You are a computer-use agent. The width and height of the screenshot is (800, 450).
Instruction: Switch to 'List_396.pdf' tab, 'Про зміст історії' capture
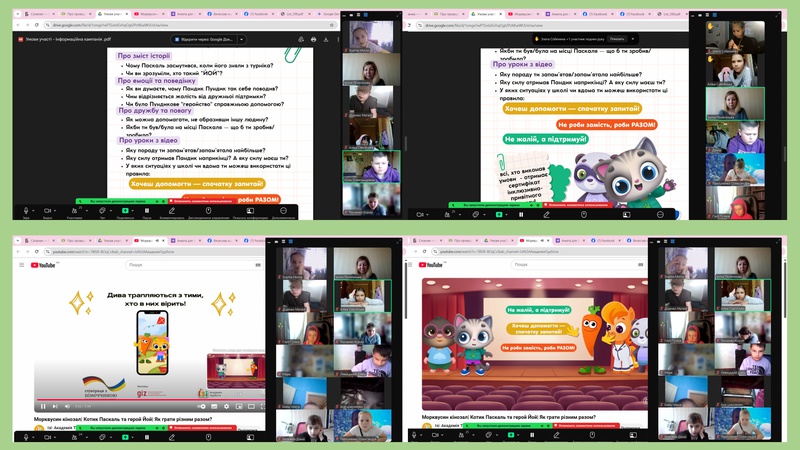click(296, 14)
